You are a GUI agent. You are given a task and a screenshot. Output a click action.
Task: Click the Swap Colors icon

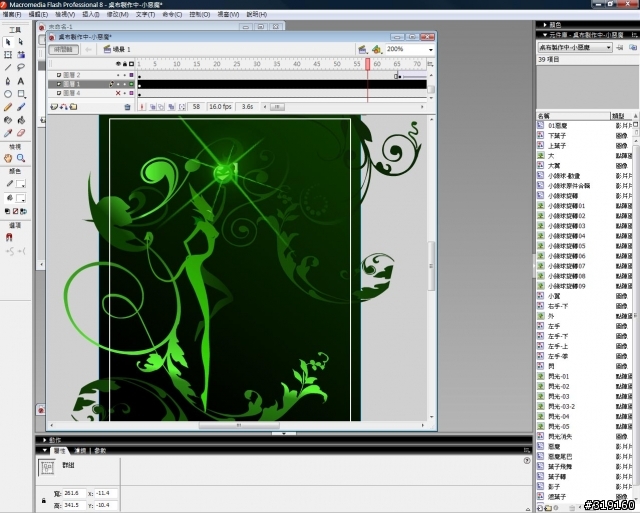pyautogui.click(x=24, y=211)
